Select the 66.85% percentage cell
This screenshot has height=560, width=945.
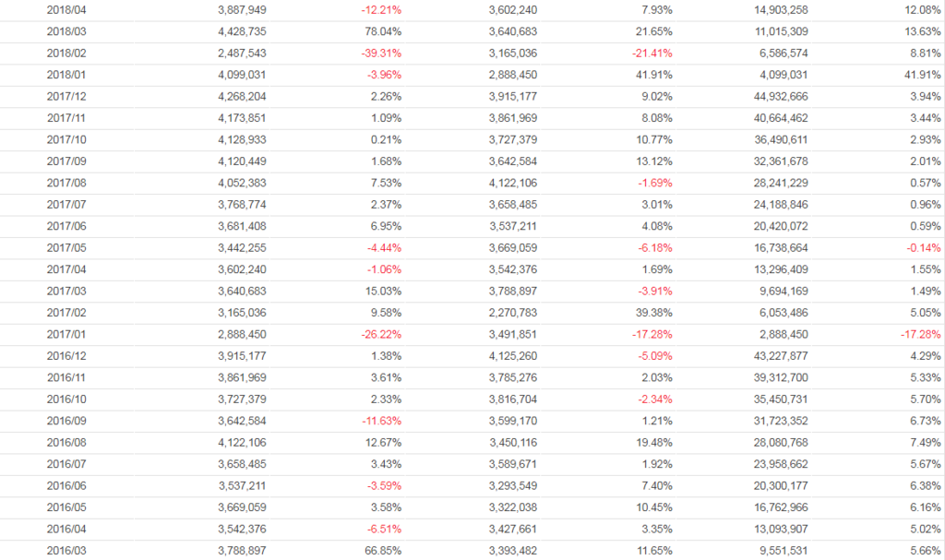382,551
